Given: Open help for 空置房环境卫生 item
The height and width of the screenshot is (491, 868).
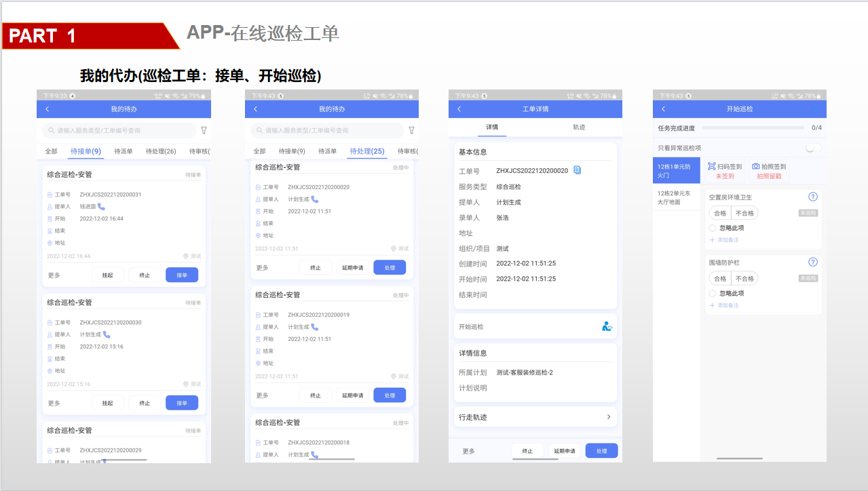Looking at the screenshot, I should [813, 197].
